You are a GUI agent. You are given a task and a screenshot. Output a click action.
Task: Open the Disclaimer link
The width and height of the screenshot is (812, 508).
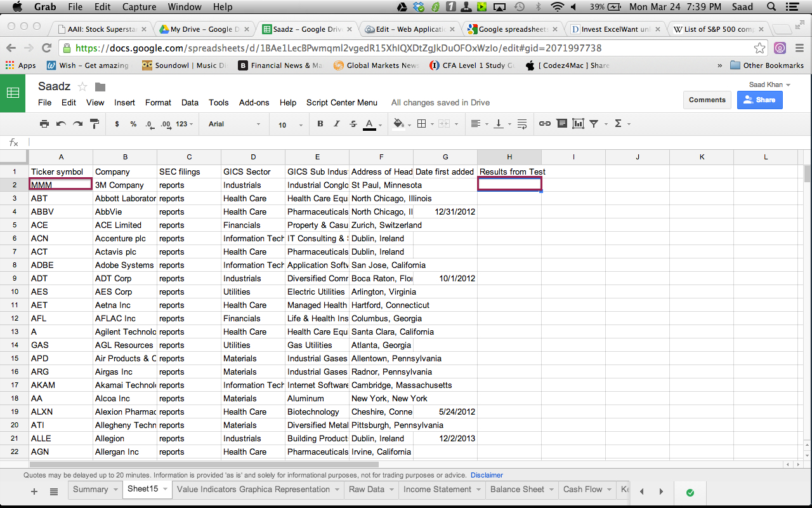pyautogui.click(x=487, y=475)
